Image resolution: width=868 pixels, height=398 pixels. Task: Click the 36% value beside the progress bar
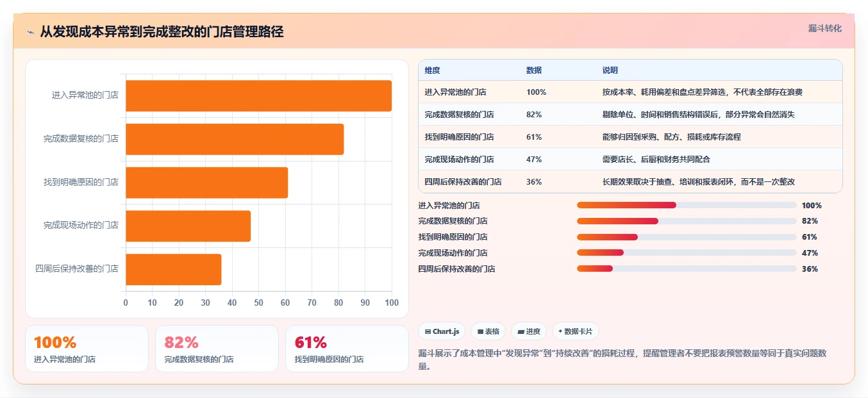(x=810, y=269)
